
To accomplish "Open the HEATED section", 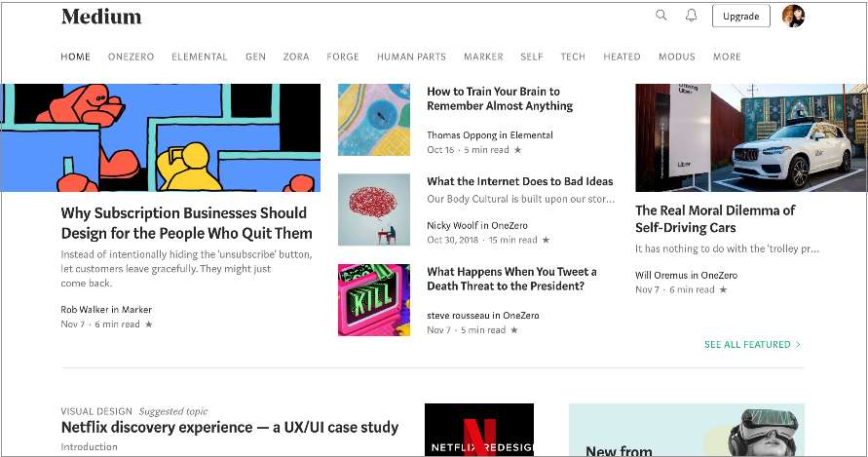I will point(622,57).
